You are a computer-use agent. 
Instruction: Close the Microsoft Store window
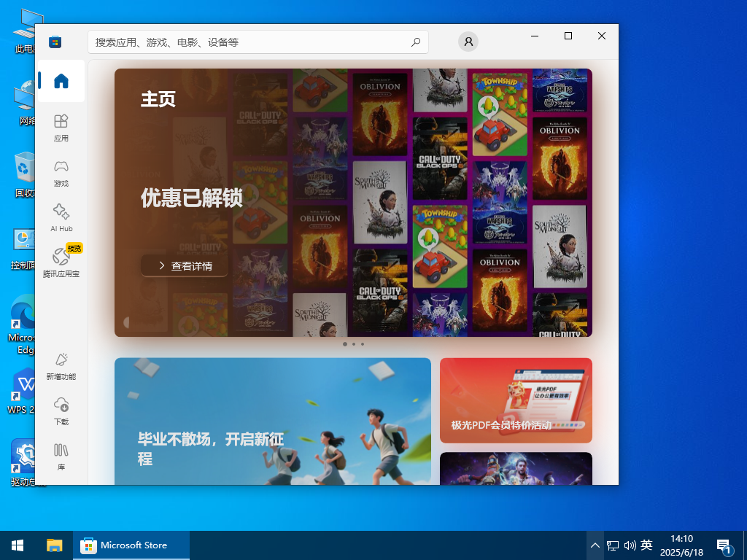(602, 36)
